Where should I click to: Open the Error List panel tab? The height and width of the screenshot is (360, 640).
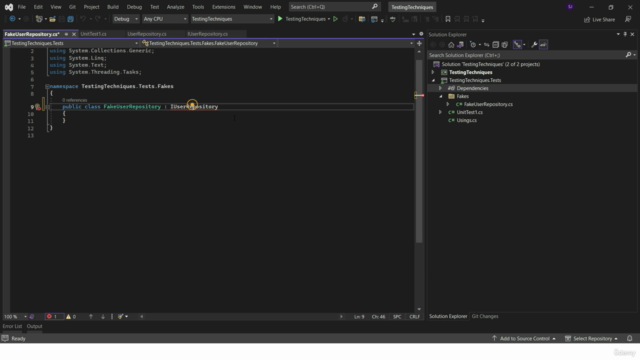pyautogui.click(x=12, y=327)
